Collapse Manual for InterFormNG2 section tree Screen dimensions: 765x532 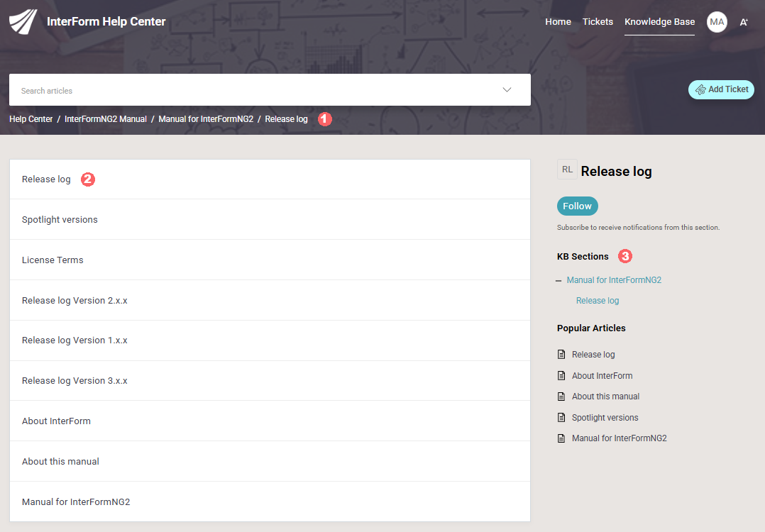pos(558,280)
